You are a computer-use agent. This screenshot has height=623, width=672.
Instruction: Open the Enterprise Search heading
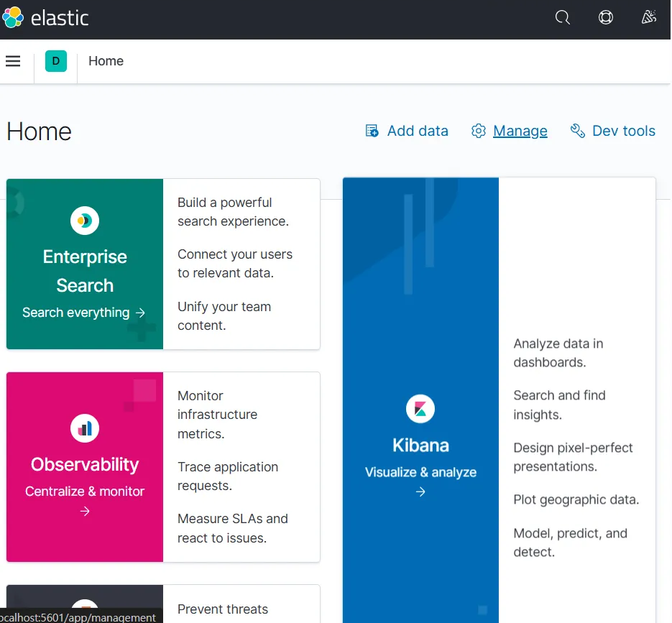click(85, 271)
